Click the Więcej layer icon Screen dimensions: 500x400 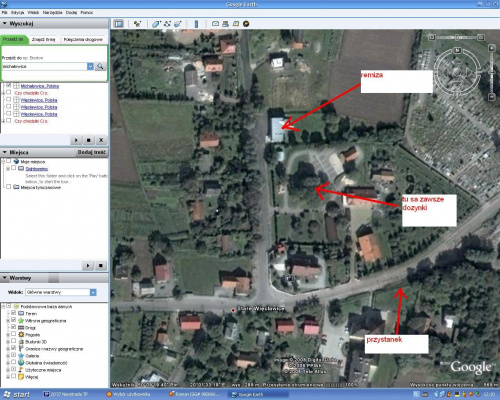[21, 377]
